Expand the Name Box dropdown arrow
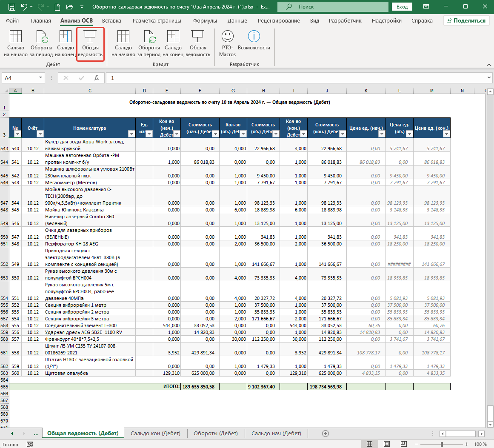Image resolution: width=494 pixels, height=448 pixels. 41,78
